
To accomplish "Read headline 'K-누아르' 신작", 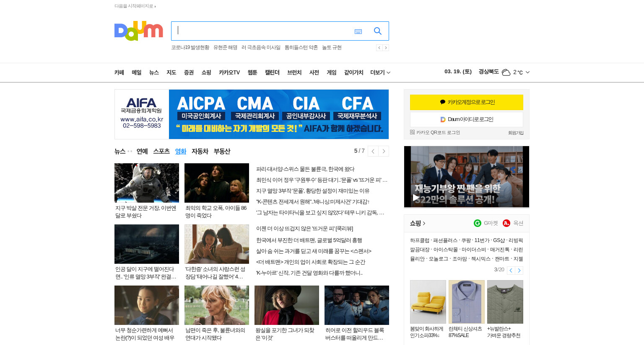I will pos(309,273).
